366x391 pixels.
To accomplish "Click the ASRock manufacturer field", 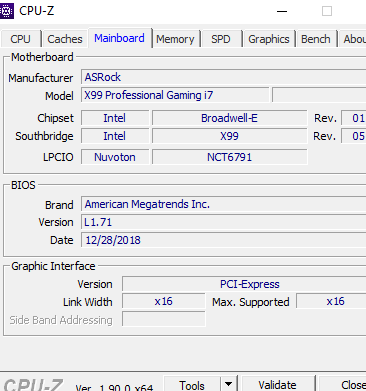I will click(223, 77).
